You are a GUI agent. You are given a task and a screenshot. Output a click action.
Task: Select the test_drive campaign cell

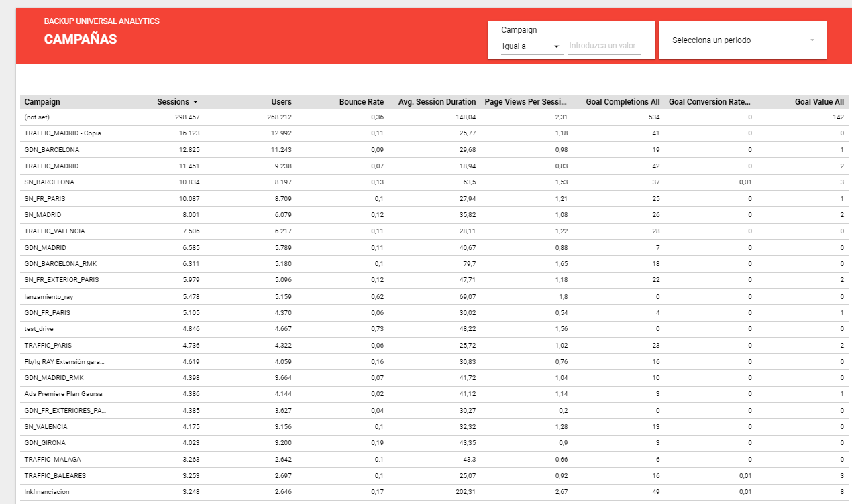click(x=39, y=328)
